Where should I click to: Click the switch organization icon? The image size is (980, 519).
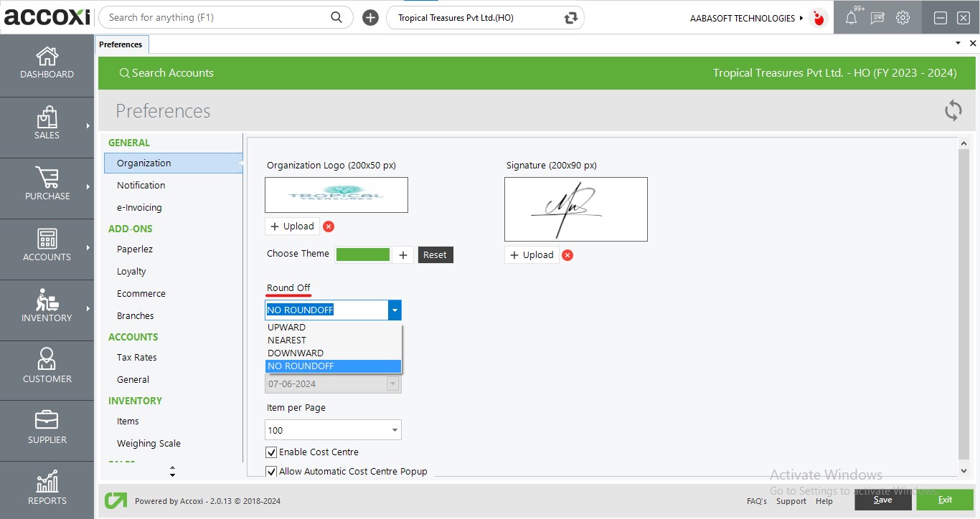coord(571,18)
